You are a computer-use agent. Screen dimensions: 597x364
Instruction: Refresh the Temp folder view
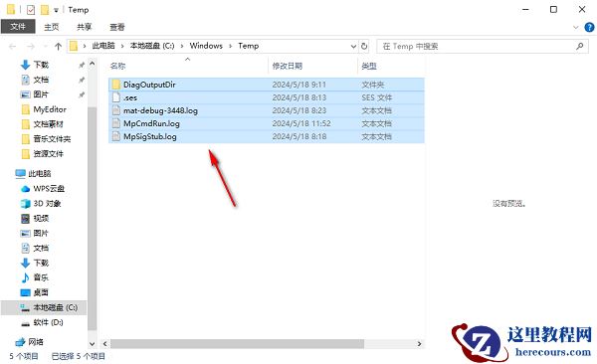tap(364, 46)
